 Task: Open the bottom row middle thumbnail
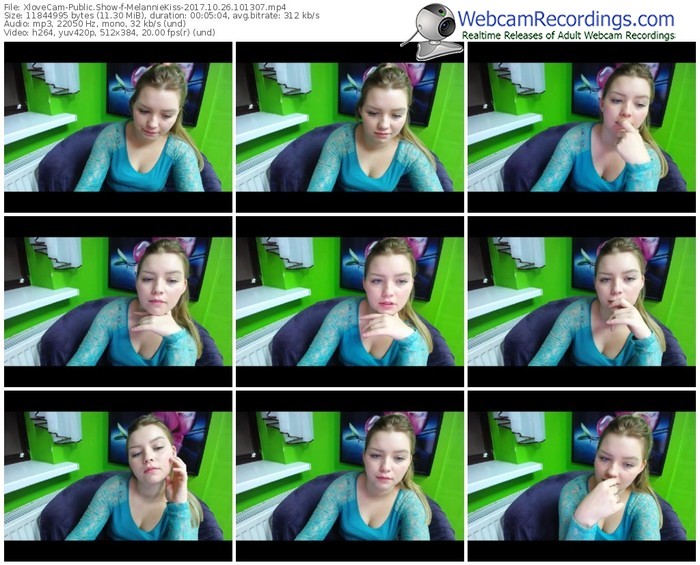349,476
